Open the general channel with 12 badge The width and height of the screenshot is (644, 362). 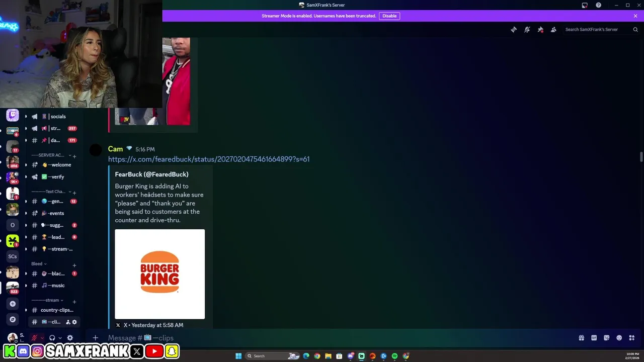coord(53,202)
